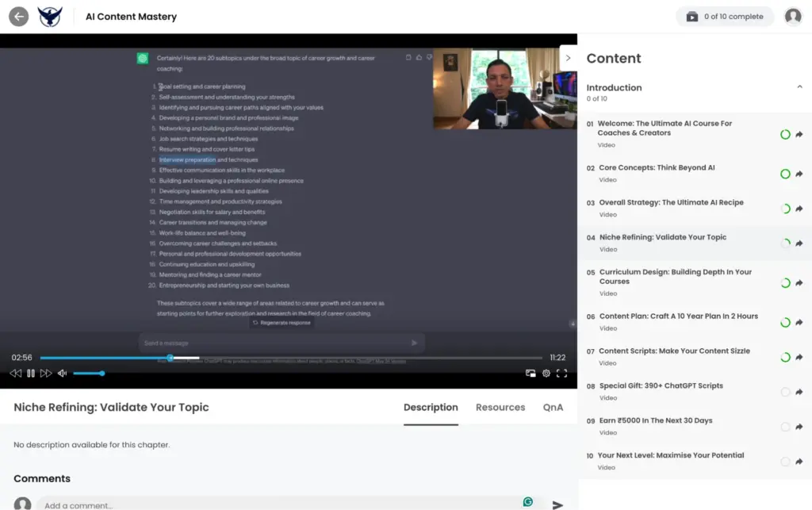Enter fullscreen mode
Screen dimensions: 812x510
[x=562, y=374]
